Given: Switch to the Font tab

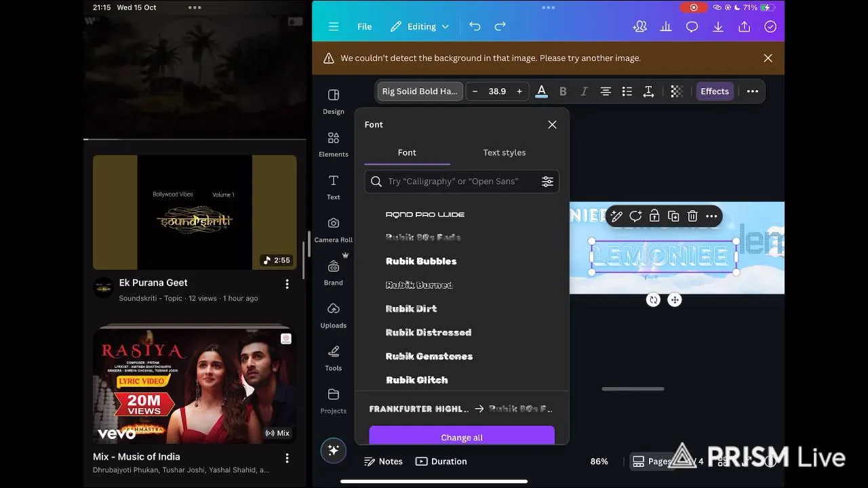Looking at the screenshot, I should tap(407, 152).
